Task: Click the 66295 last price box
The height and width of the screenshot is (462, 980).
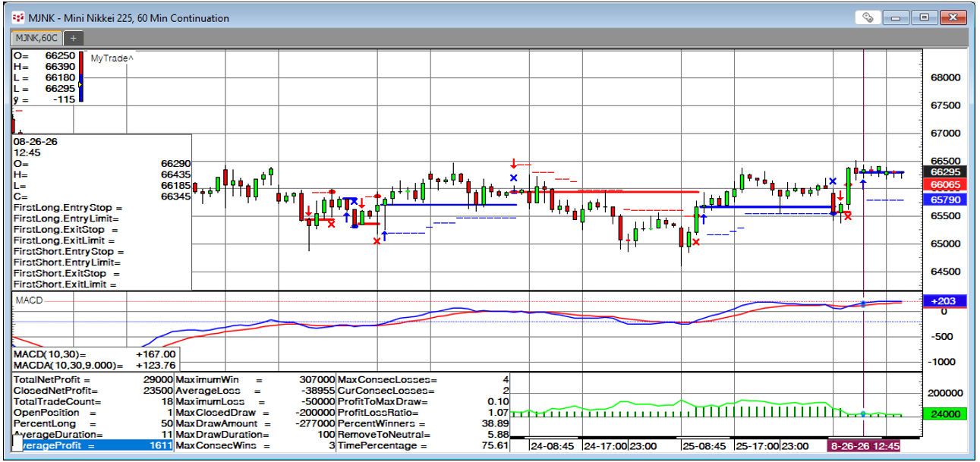Action: click(x=945, y=171)
